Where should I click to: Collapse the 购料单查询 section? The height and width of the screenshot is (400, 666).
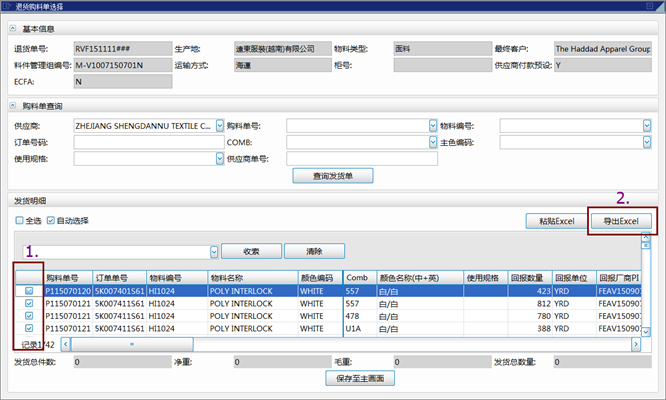tap(13, 105)
